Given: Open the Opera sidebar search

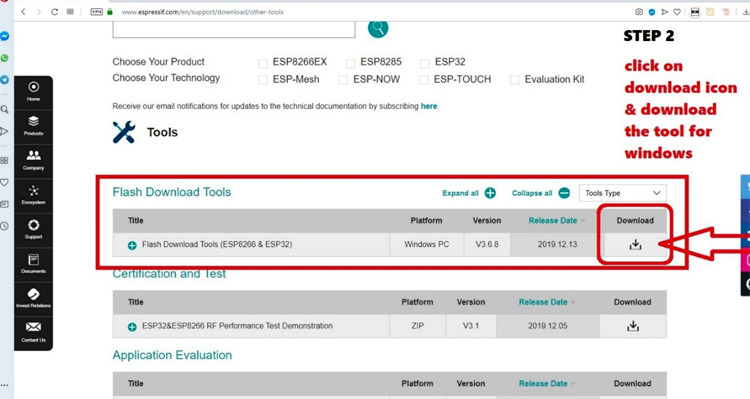Looking at the screenshot, I should (x=4, y=110).
